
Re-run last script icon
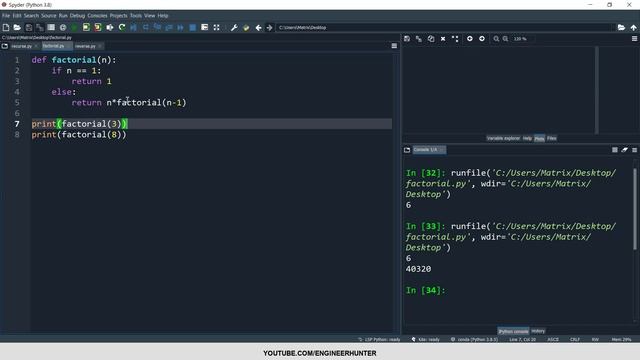[x=122, y=27]
